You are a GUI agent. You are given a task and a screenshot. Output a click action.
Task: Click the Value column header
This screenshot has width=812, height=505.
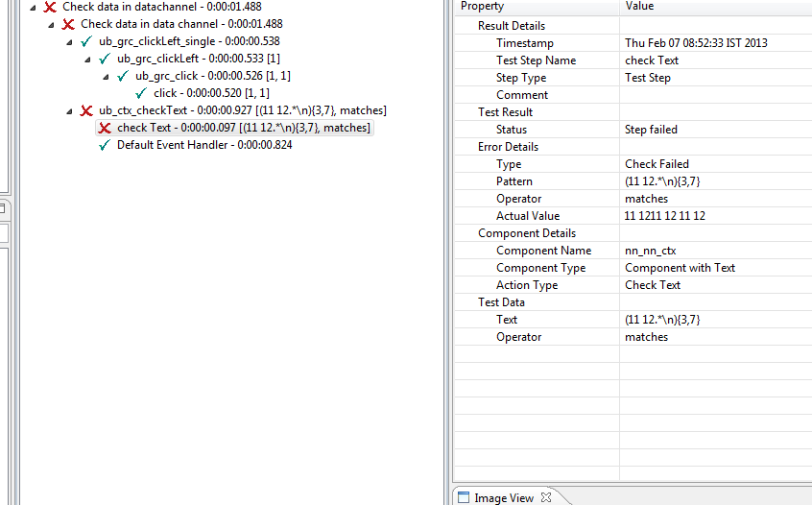pyautogui.click(x=716, y=7)
